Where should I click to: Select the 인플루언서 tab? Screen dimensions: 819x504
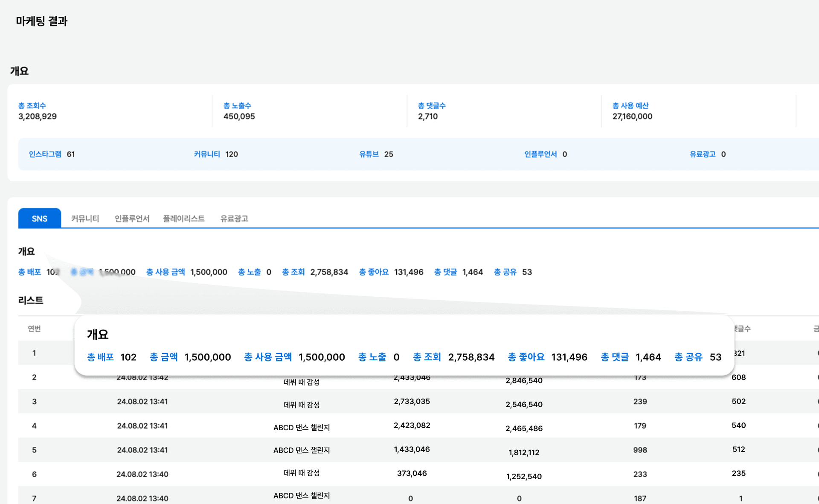coord(132,218)
